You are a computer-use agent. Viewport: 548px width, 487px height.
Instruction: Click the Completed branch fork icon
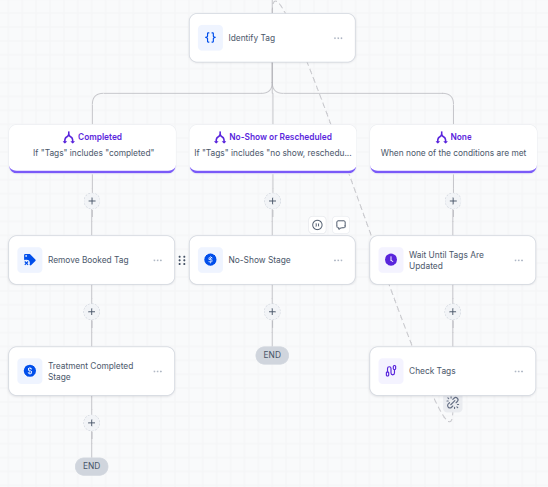tap(69, 137)
